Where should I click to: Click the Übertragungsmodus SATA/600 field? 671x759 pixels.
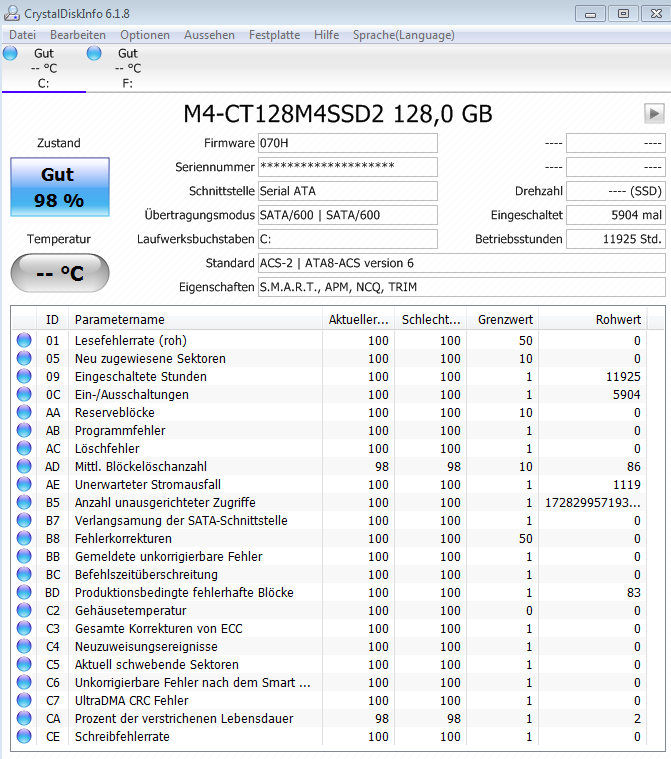point(348,215)
